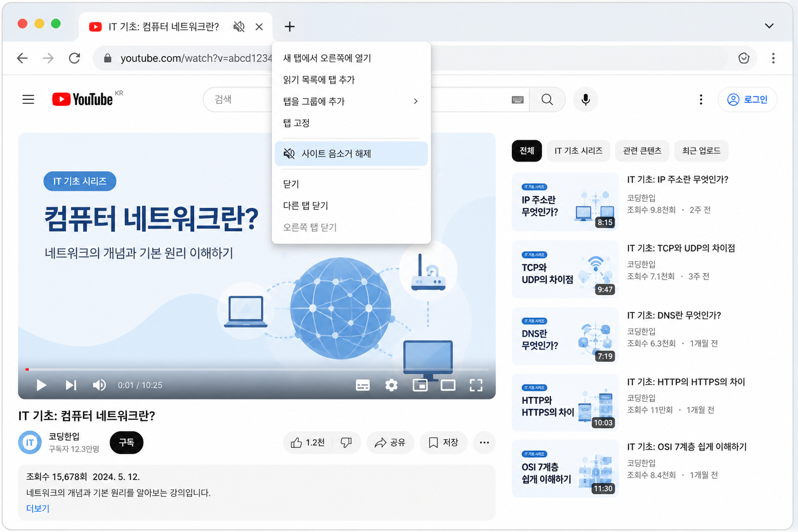Open a new browser tab
The width and height of the screenshot is (798, 532).
coord(290,26)
